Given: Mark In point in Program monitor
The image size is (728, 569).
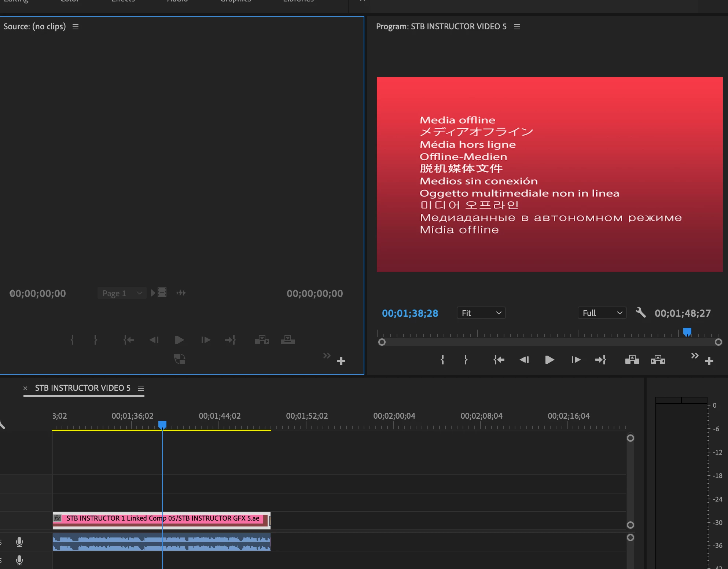Looking at the screenshot, I should coord(442,360).
